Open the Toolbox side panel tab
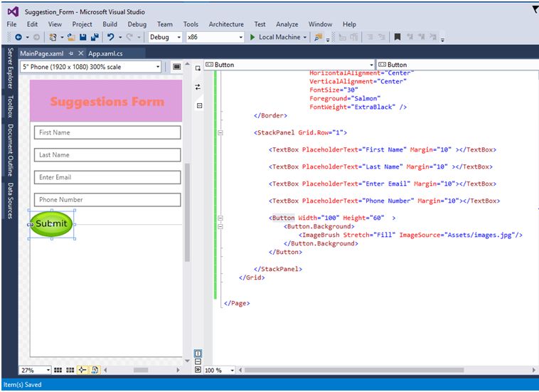This screenshot has height=392, width=539. (10, 106)
